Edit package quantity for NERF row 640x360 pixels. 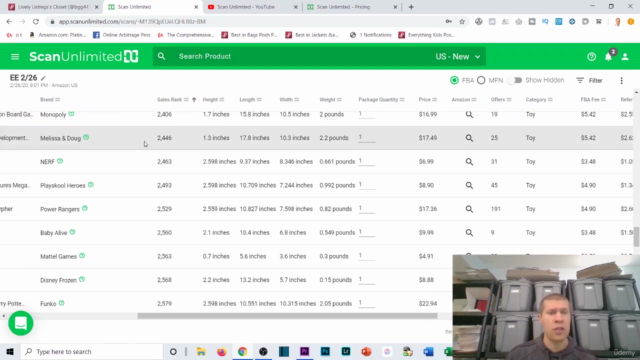[x=367, y=162]
